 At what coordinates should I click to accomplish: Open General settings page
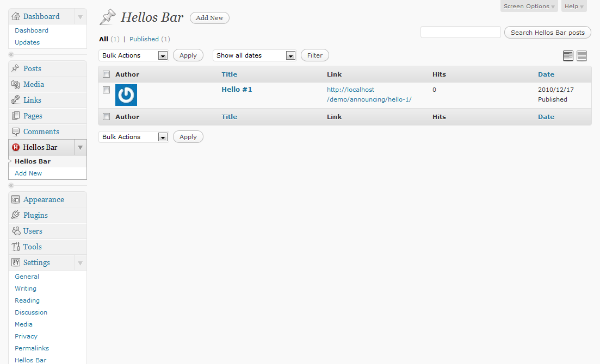point(27,276)
